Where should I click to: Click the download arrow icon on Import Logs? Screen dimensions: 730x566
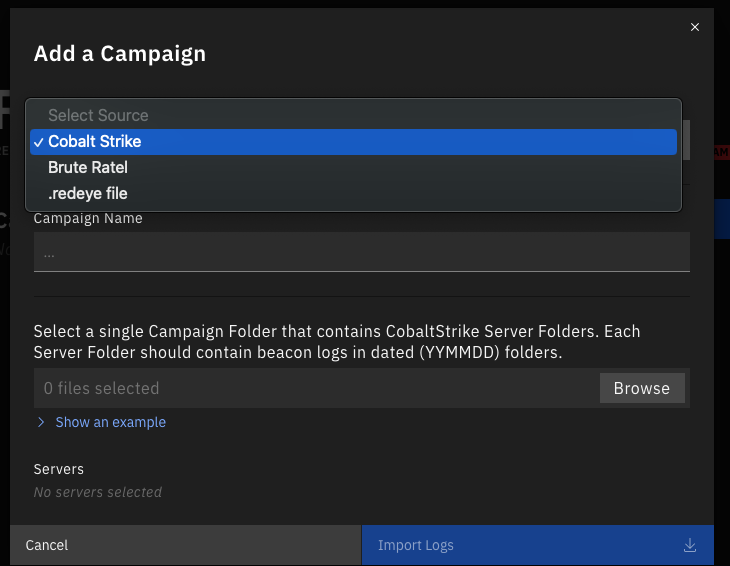click(x=689, y=545)
